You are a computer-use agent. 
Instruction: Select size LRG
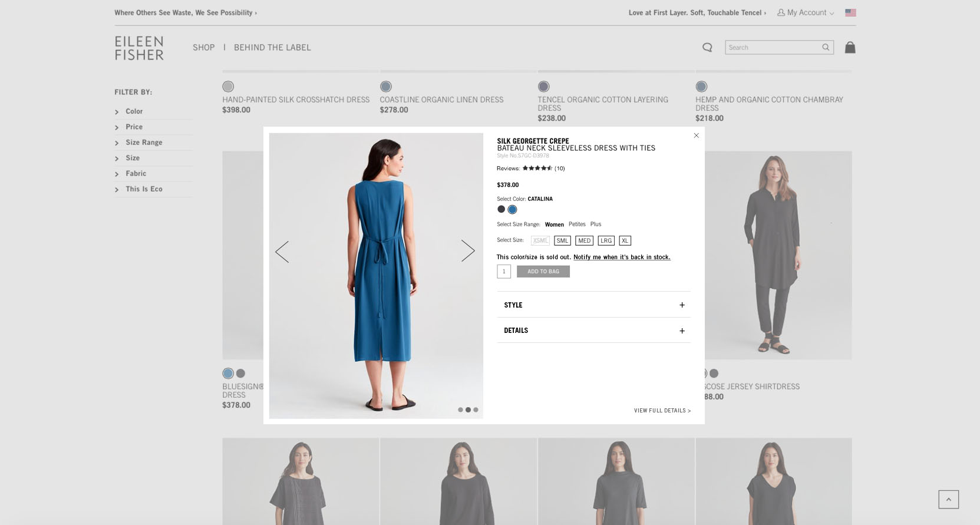click(x=606, y=240)
